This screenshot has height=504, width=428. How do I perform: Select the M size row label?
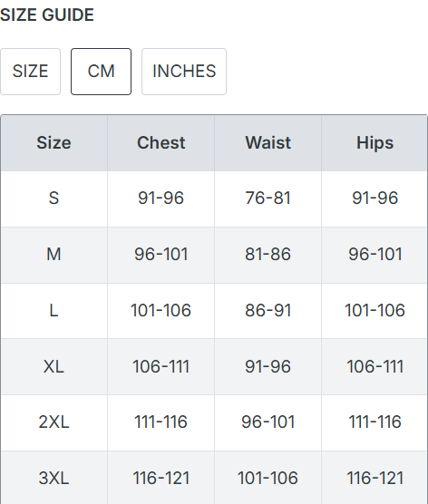(53, 254)
